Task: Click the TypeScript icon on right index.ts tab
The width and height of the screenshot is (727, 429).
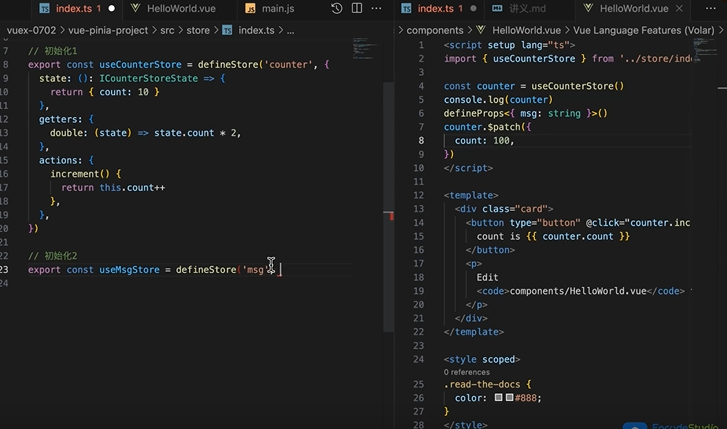Action: (406, 8)
